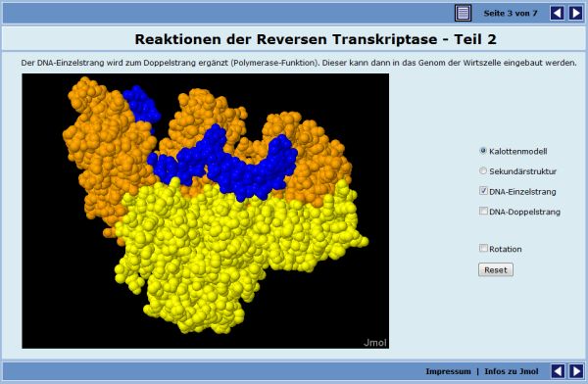This screenshot has height=384, width=588.
Task: Go to previous page using top arrow
Action: pos(558,13)
